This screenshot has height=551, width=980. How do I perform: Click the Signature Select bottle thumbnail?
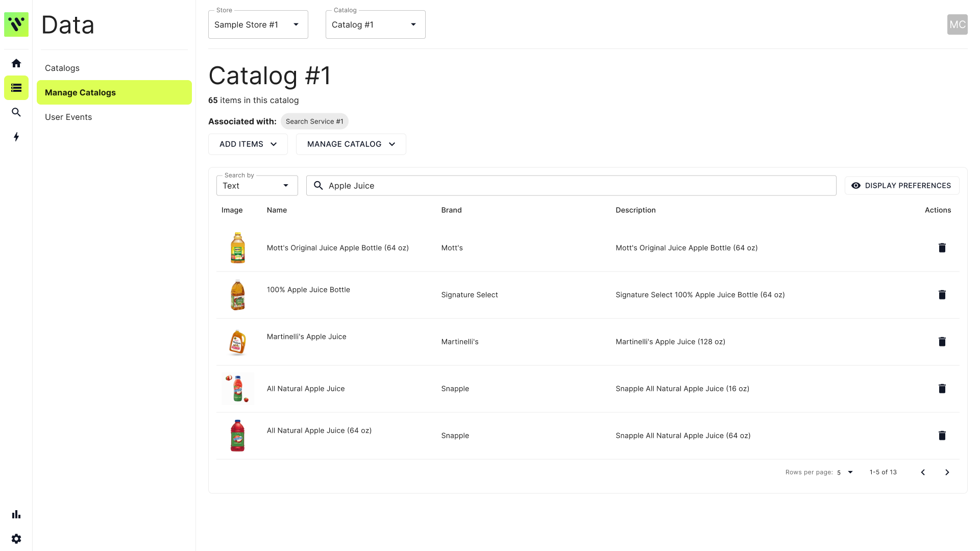pos(238,295)
